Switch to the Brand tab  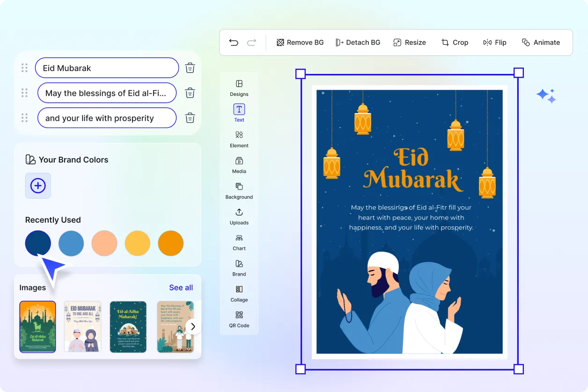(x=239, y=269)
